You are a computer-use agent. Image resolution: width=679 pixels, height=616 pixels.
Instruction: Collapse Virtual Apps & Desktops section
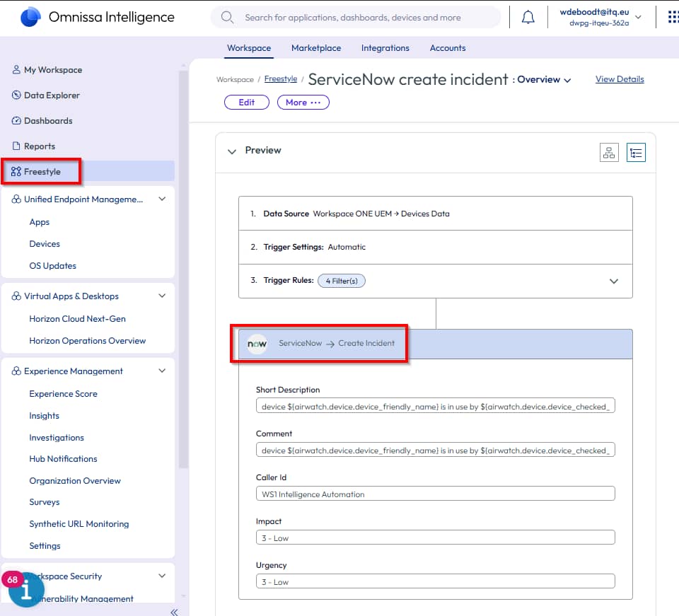162,296
